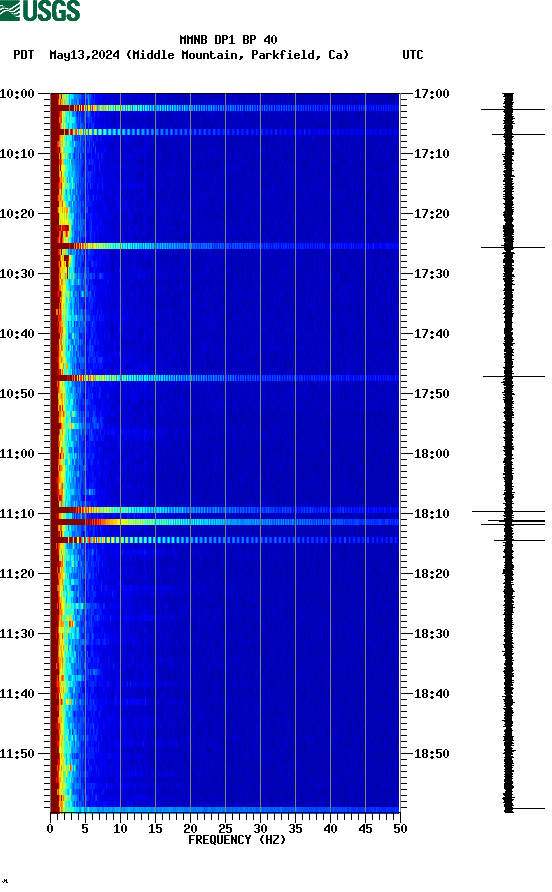Click the 11:40 PDT time label

(17, 694)
